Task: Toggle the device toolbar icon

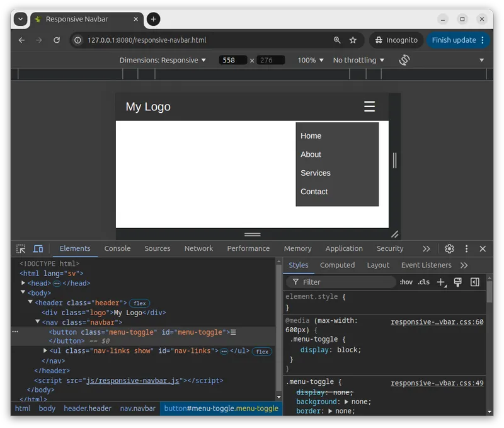Action: pyautogui.click(x=38, y=249)
